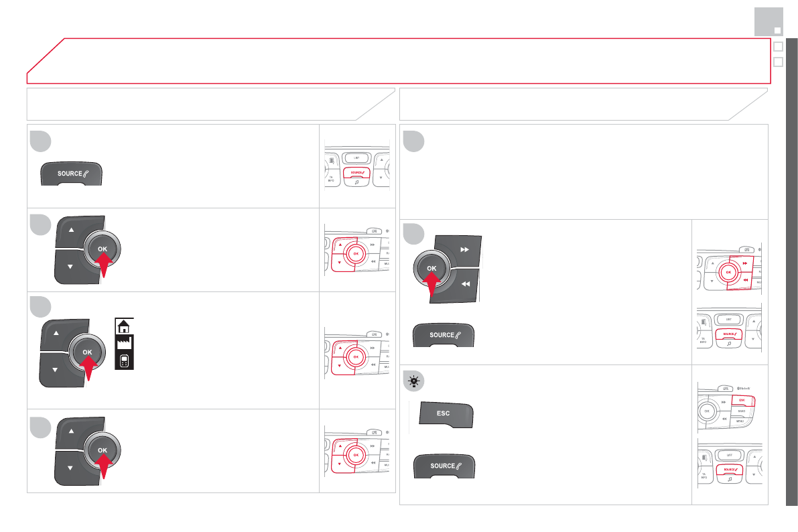Click the lightbulb tip icon
Viewport: 798px width, 532px height.
pyautogui.click(x=415, y=381)
